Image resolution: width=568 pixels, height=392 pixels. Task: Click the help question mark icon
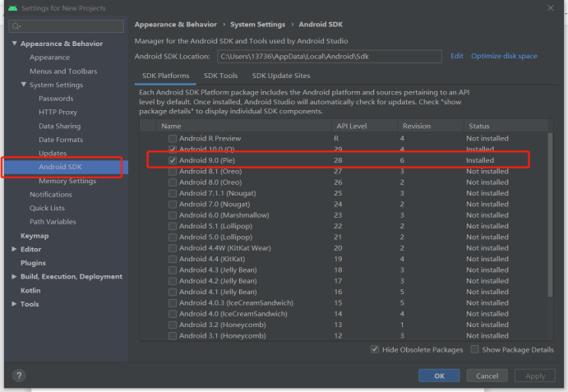19,376
